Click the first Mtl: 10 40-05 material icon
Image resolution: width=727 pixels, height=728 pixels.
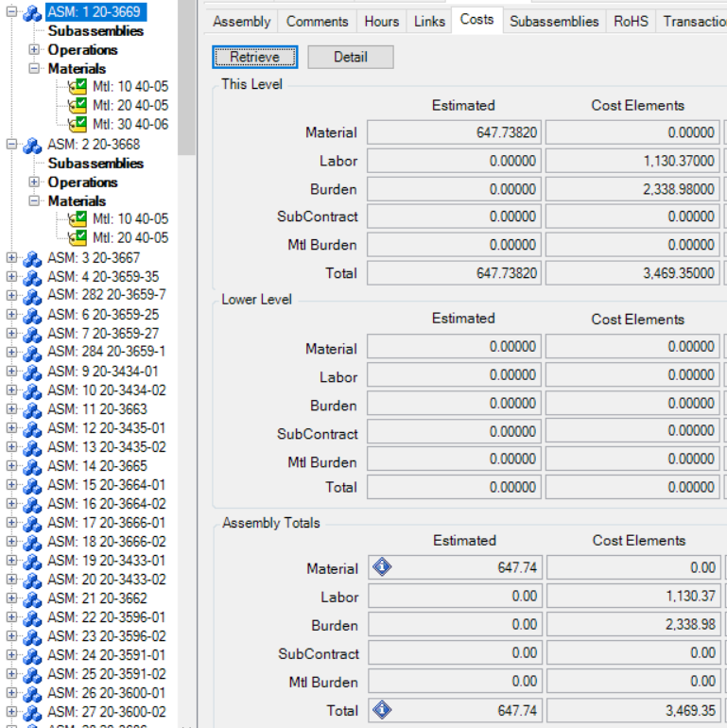point(78,86)
